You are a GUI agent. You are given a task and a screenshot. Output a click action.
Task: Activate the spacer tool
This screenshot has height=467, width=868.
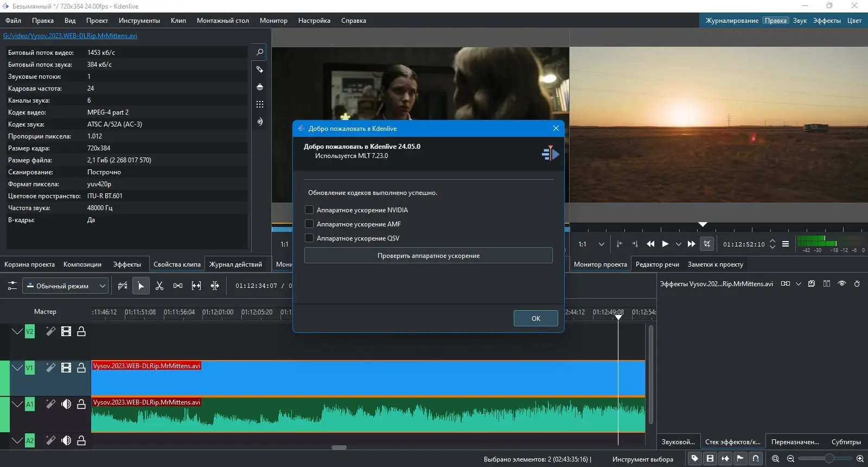coord(178,286)
